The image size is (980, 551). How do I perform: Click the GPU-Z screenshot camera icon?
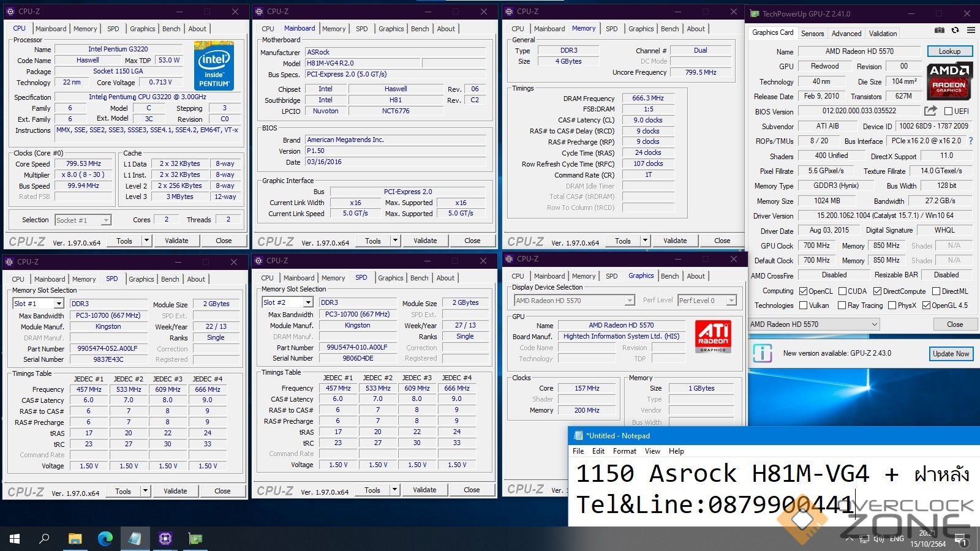pyautogui.click(x=940, y=30)
